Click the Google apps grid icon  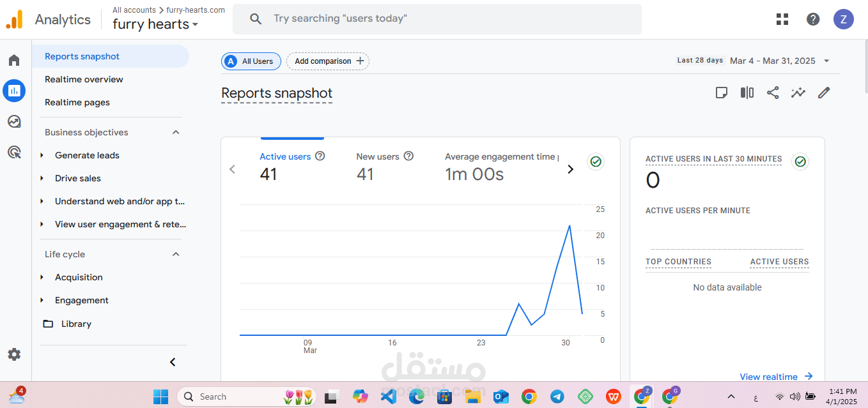(782, 19)
